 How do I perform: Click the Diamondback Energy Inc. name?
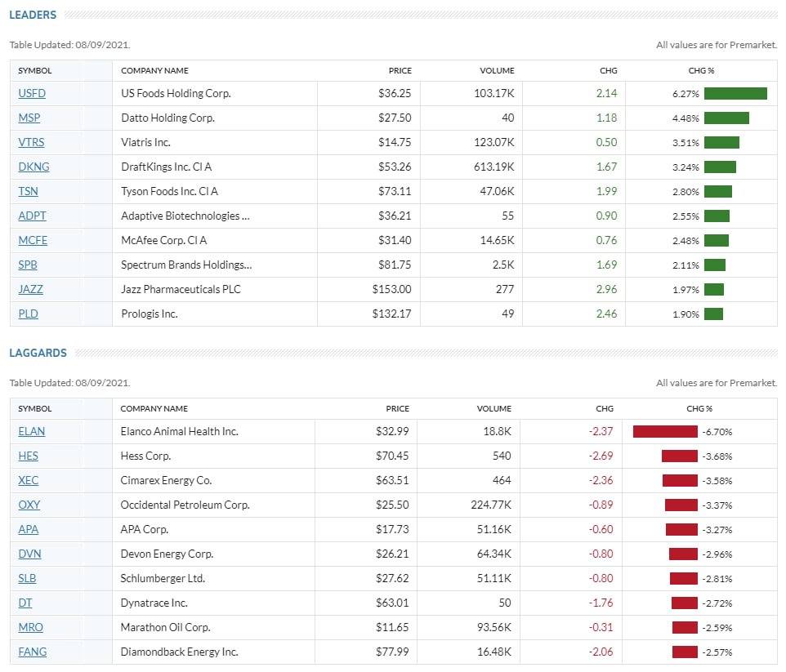[180, 652]
